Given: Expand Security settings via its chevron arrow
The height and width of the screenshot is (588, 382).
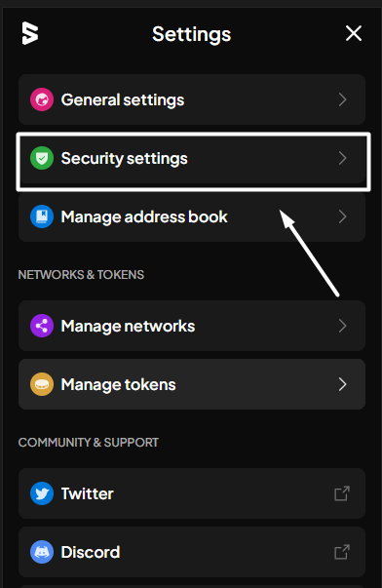Looking at the screenshot, I should click(x=342, y=158).
